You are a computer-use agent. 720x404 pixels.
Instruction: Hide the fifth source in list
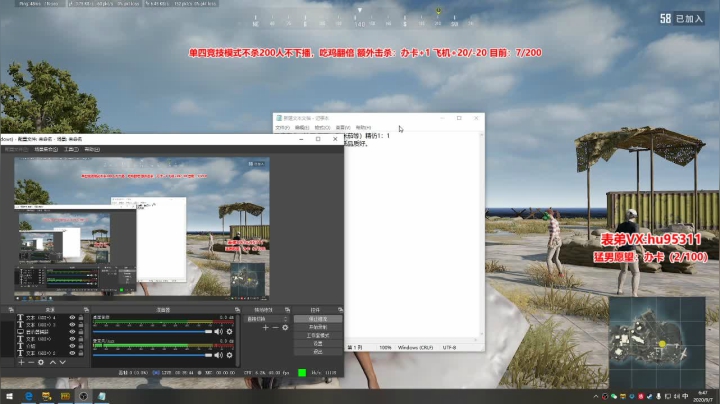[72, 346]
